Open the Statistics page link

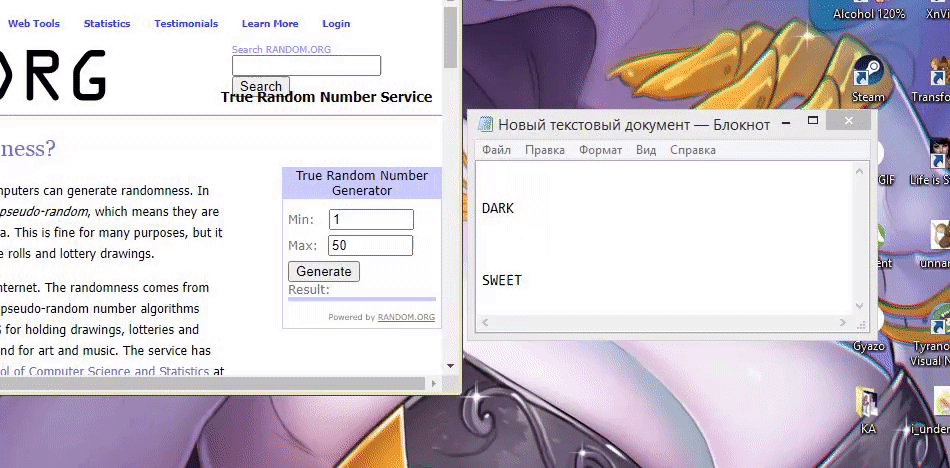[107, 24]
